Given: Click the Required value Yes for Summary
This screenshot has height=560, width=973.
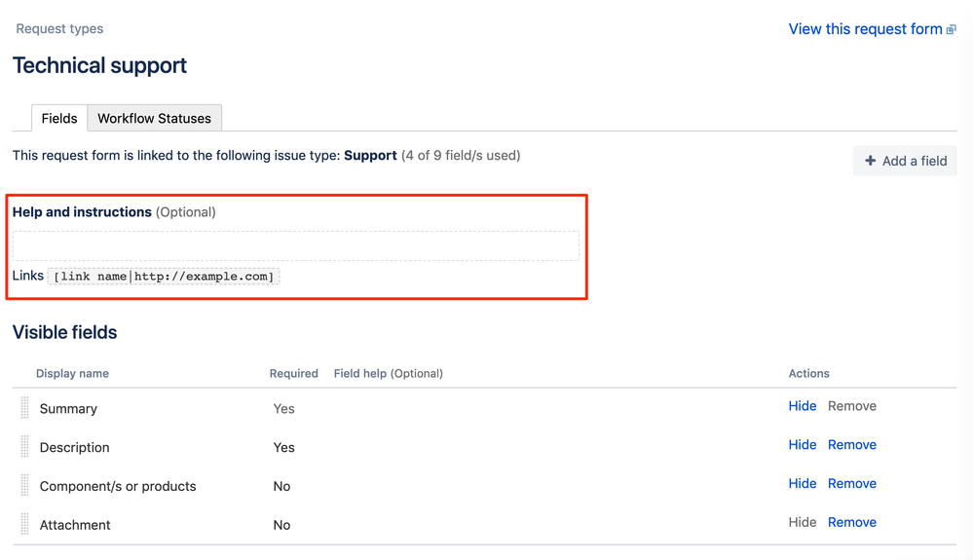Looking at the screenshot, I should (x=283, y=409).
